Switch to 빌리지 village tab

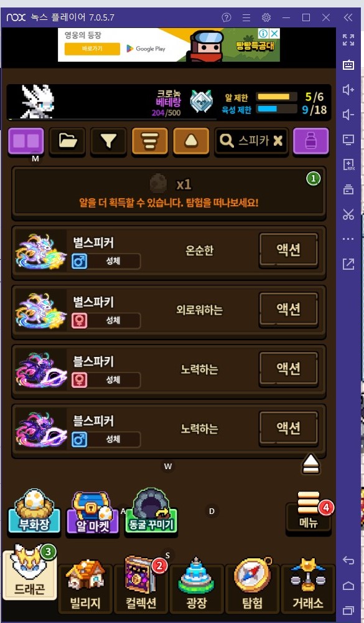(85, 587)
